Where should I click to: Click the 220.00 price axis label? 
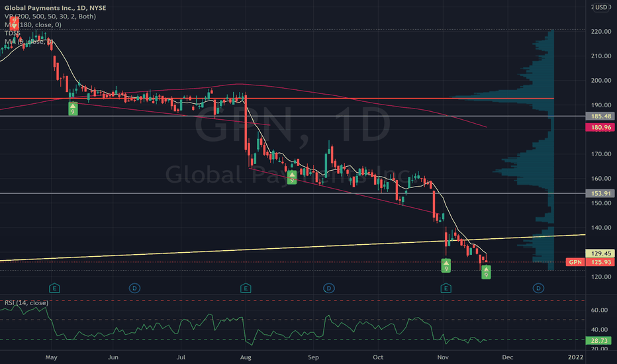tap(601, 32)
